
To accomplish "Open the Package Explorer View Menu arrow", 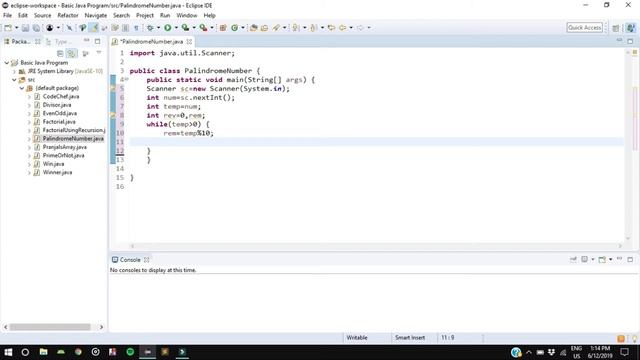I will pos(98,53).
